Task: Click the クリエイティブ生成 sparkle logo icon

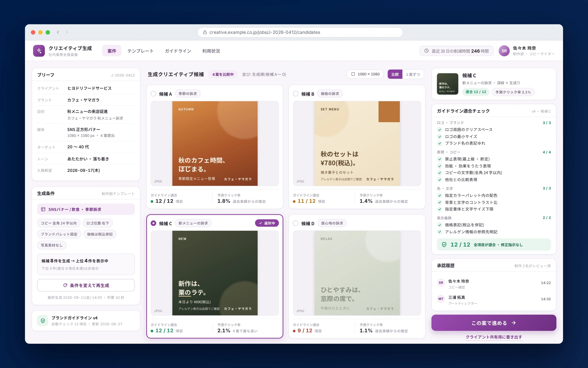Action: tap(39, 51)
